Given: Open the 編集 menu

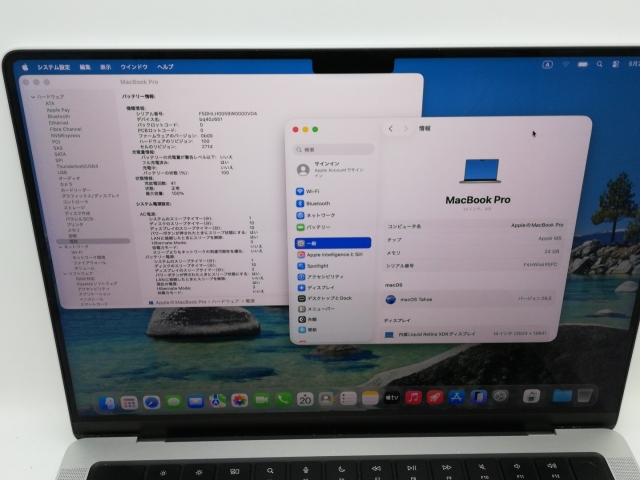Looking at the screenshot, I should (85, 67).
